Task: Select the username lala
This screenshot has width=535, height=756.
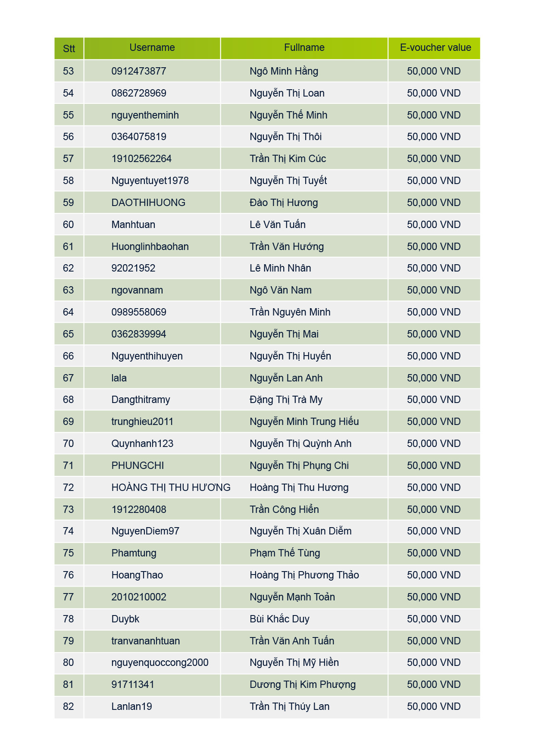Action: [x=119, y=378]
